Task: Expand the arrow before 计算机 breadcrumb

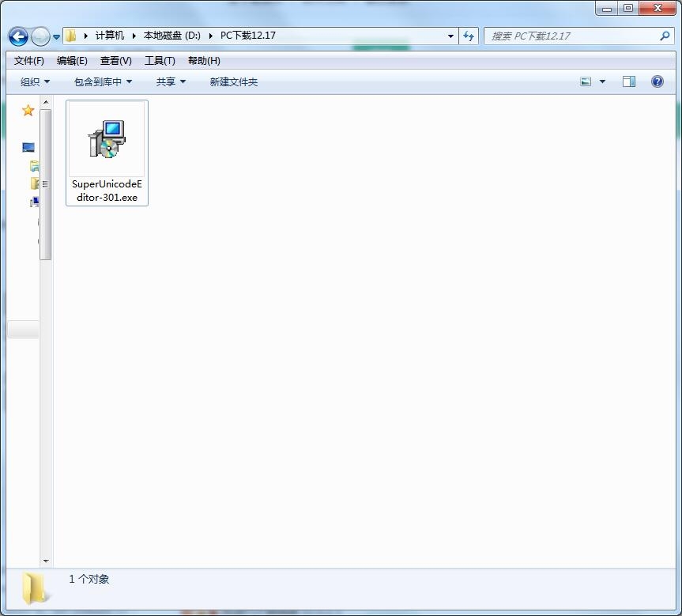Action: point(86,36)
